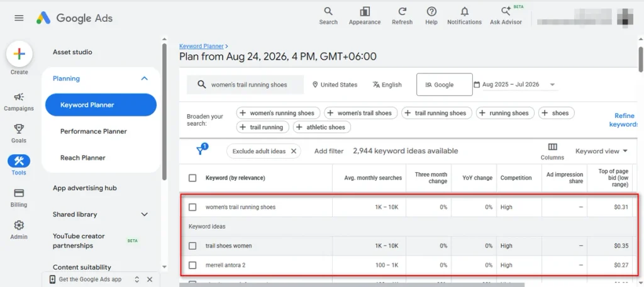Change the English language setting
644x287 pixels.
[387, 85]
